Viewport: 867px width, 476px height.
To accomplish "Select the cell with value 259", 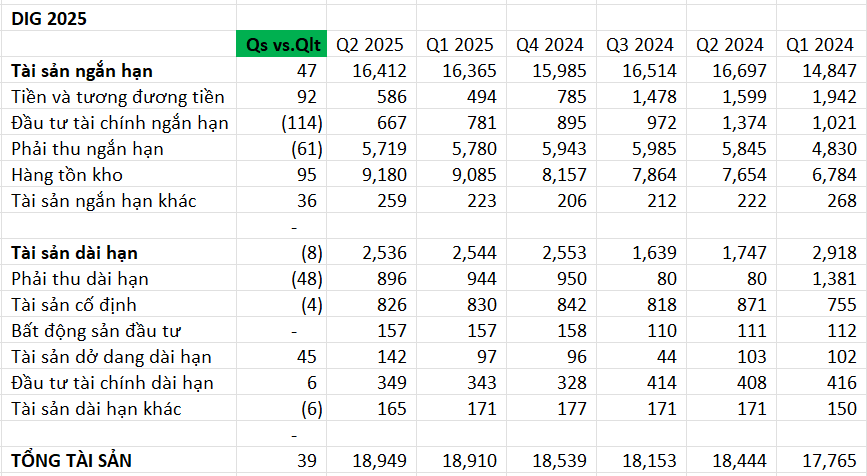I will 371,201.
